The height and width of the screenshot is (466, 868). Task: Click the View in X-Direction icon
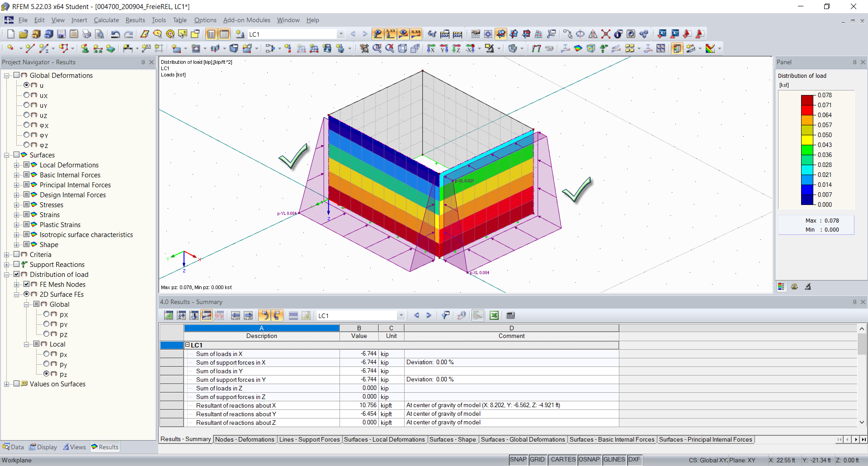[430, 48]
